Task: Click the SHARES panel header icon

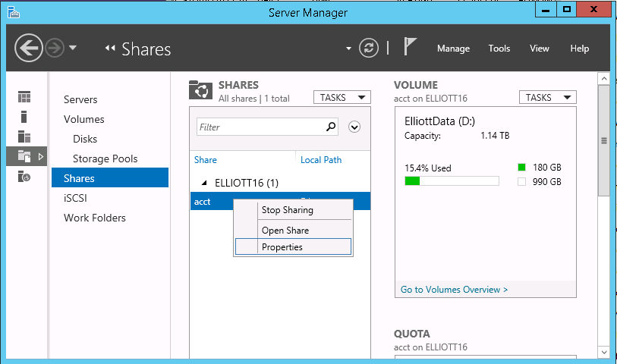Action: 200,90
